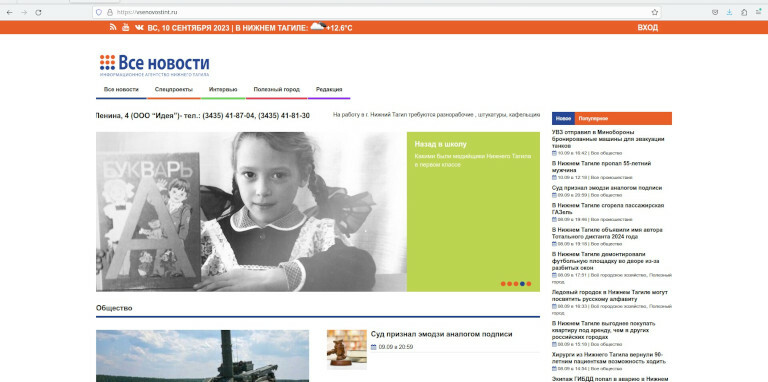Image resolution: width=768 pixels, height=382 pixels.
Task: Go back with the browser back arrow
Action: 10,12
